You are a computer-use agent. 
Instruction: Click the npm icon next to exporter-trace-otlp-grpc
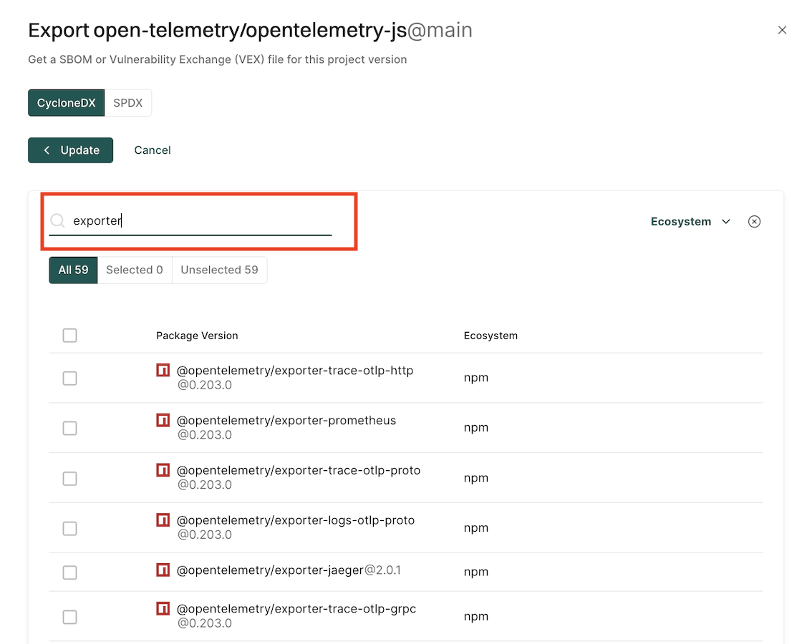[x=163, y=609]
